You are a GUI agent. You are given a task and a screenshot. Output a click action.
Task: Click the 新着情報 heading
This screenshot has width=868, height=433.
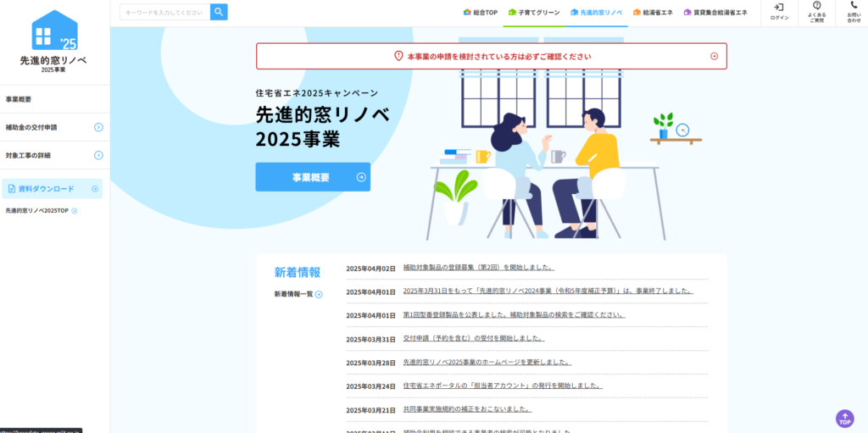(298, 272)
